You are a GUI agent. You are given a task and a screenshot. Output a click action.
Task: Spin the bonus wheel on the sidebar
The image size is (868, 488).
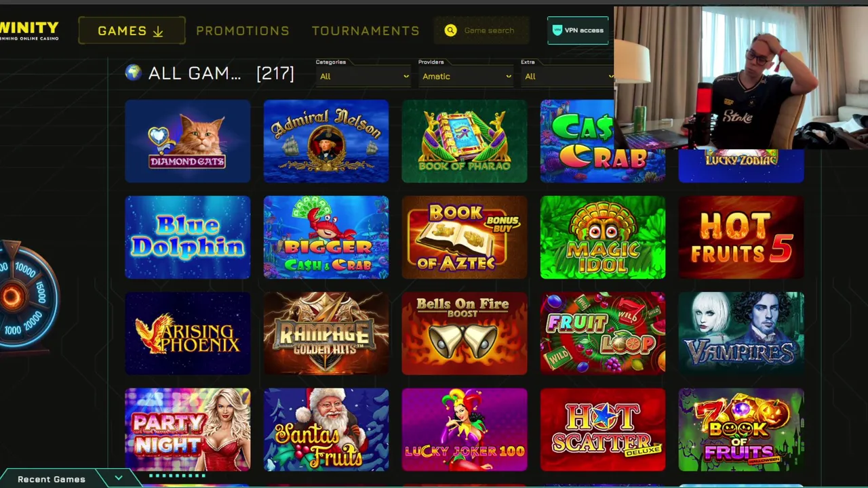pos(27,296)
